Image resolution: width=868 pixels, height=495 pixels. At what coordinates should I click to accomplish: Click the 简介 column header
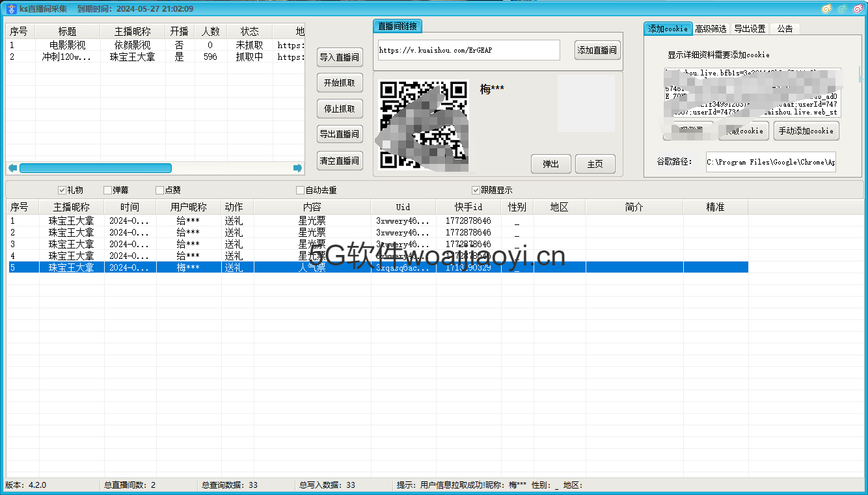634,207
